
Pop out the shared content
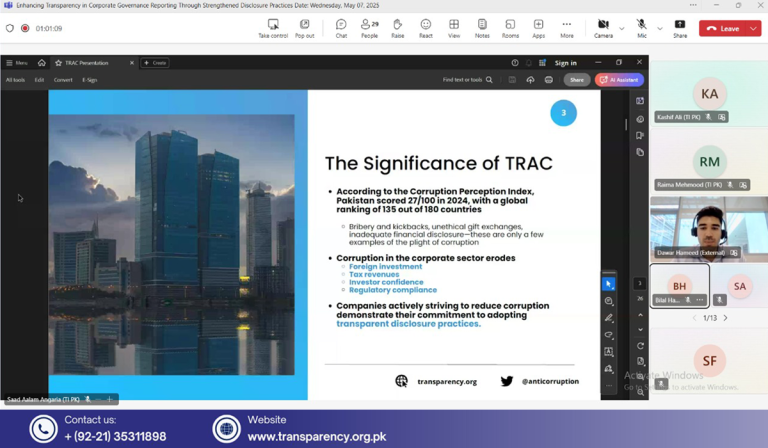[304, 28]
